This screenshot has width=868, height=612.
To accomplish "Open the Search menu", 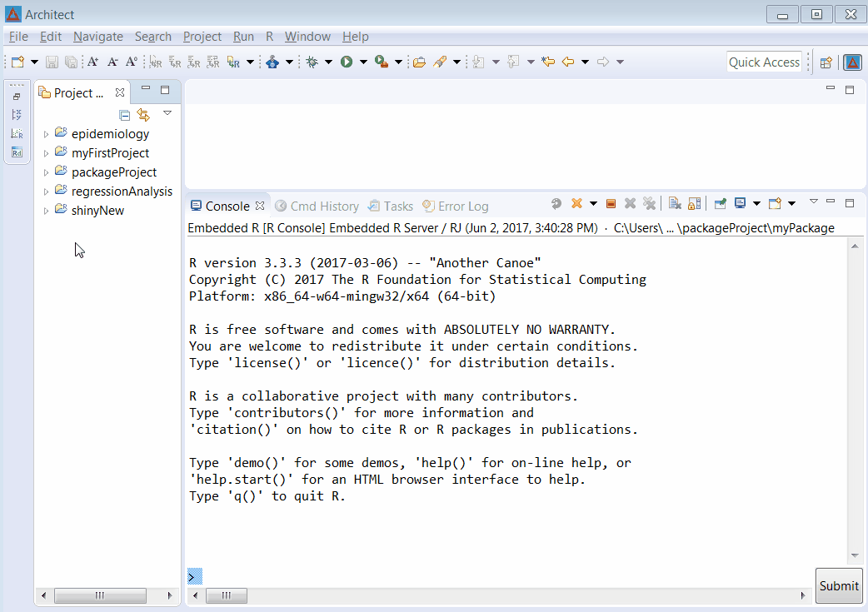I will (x=152, y=37).
